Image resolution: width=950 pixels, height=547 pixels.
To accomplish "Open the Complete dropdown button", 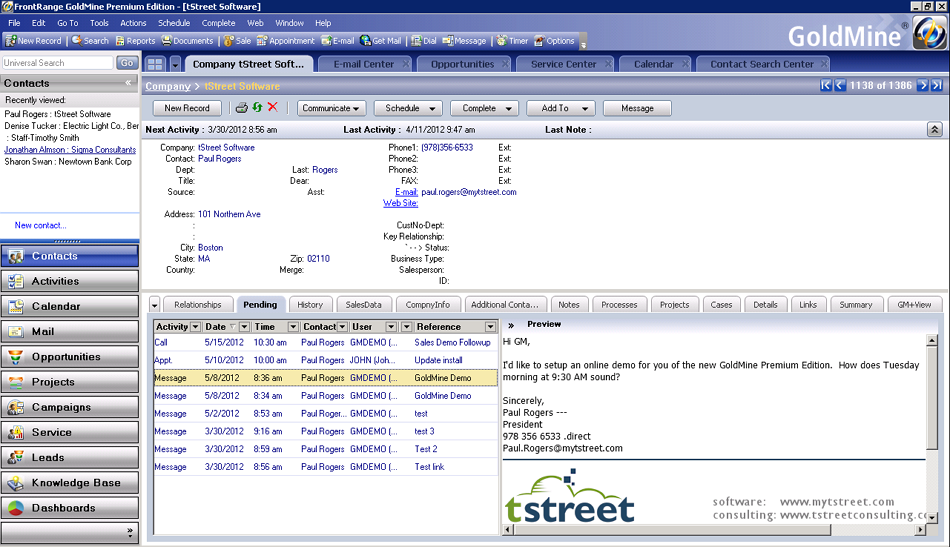I will (x=485, y=108).
